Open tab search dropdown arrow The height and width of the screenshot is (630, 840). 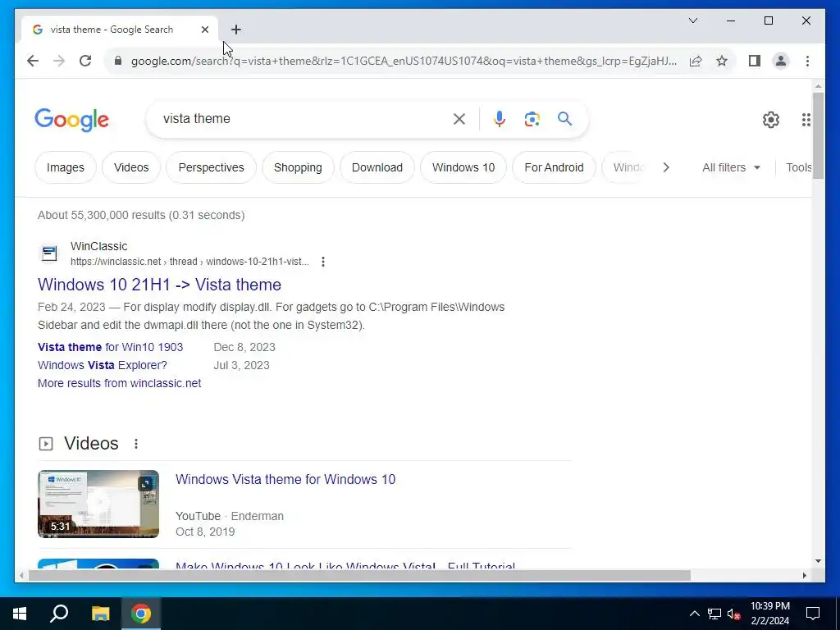pyautogui.click(x=693, y=21)
